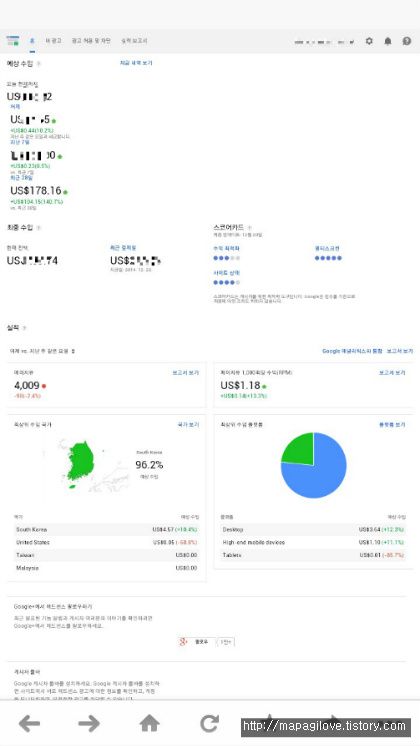Click the green slice of the platform pie chart

301,450
